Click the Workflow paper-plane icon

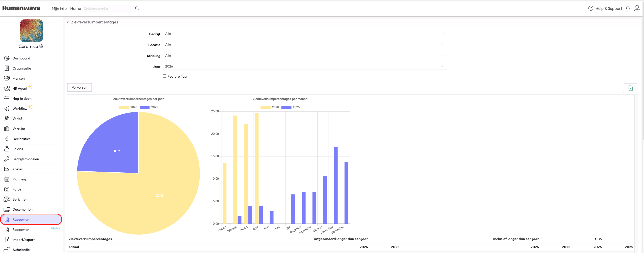[7, 109]
